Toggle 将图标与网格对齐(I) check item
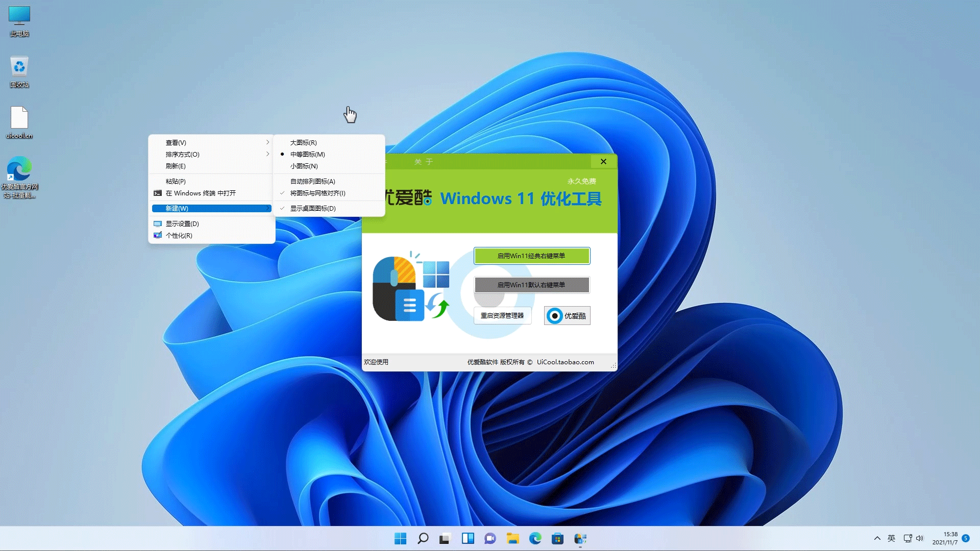Image resolution: width=980 pixels, height=551 pixels. click(317, 193)
